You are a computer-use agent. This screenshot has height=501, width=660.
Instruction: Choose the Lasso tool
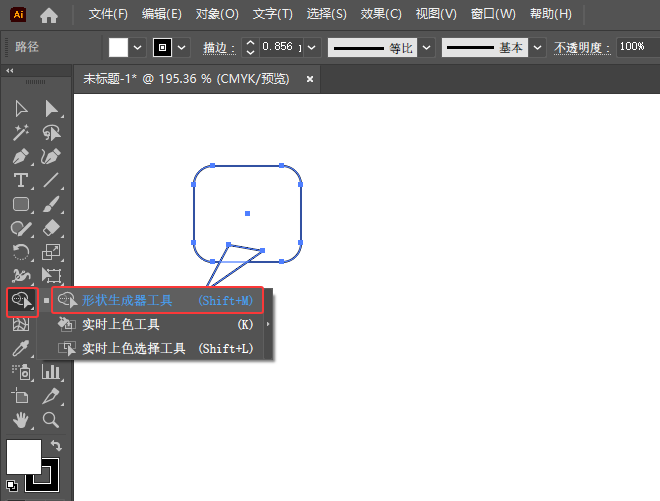tap(51, 133)
